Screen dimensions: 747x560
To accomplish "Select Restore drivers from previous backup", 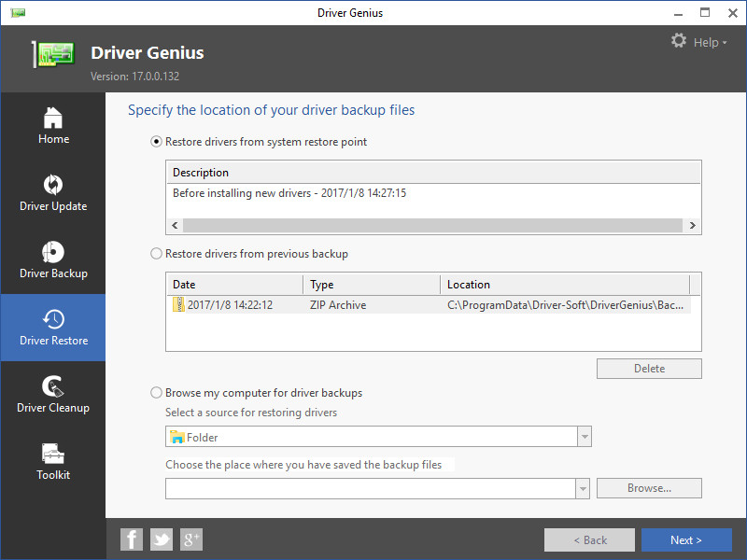I will point(156,253).
